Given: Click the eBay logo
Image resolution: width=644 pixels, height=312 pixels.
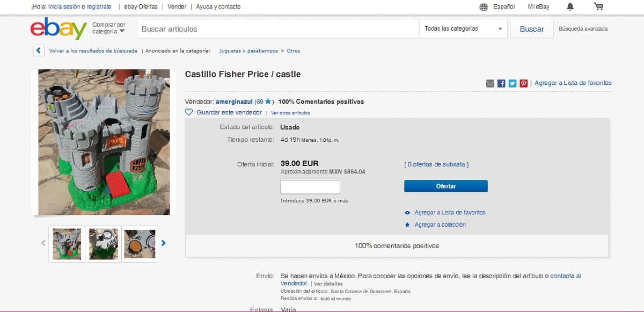Looking at the screenshot, I should (58, 28).
